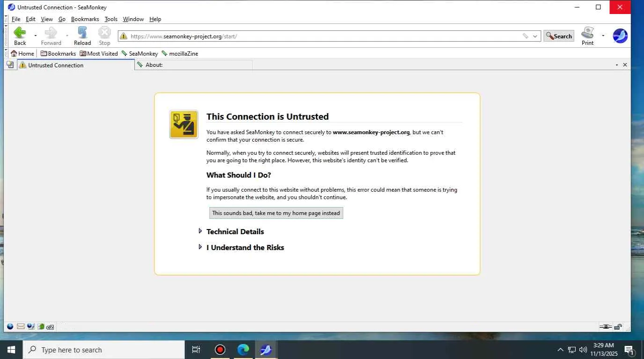This screenshot has width=644, height=359.
Task: Click the online/offline connection status icon
Action: (x=606, y=326)
